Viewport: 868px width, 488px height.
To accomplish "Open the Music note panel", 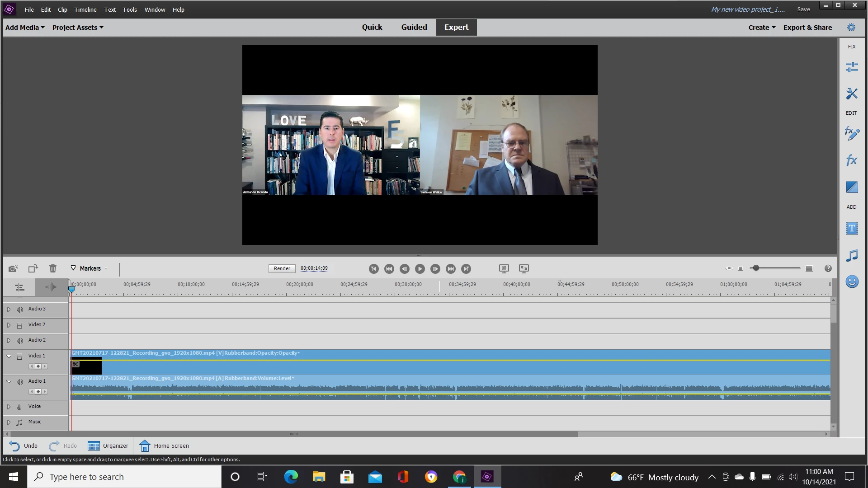I will 852,256.
